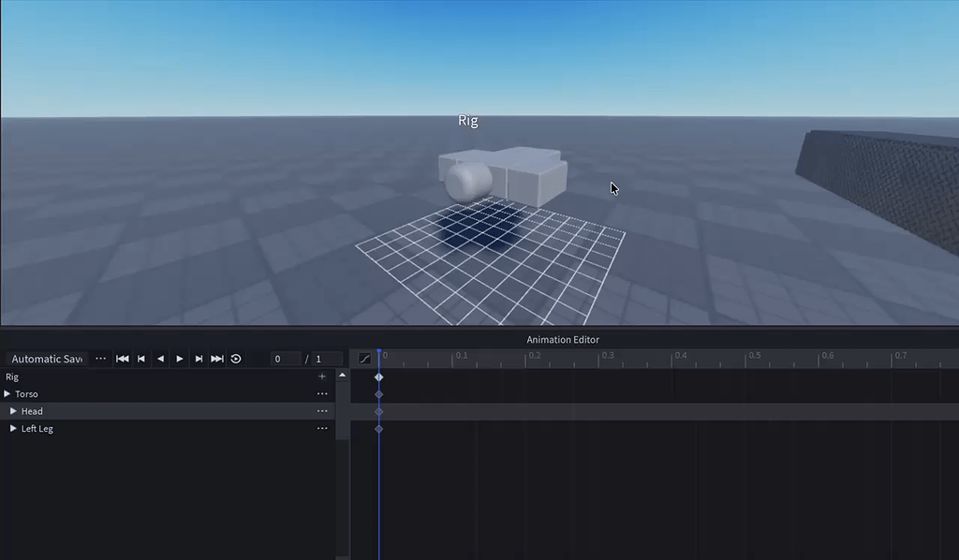
Task: Click the playback position time field
Action: pos(288,359)
